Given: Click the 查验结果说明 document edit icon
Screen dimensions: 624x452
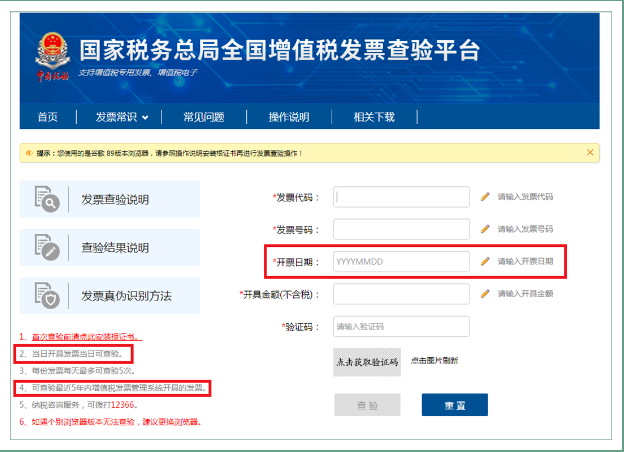Looking at the screenshot, I should click(47, 247).
